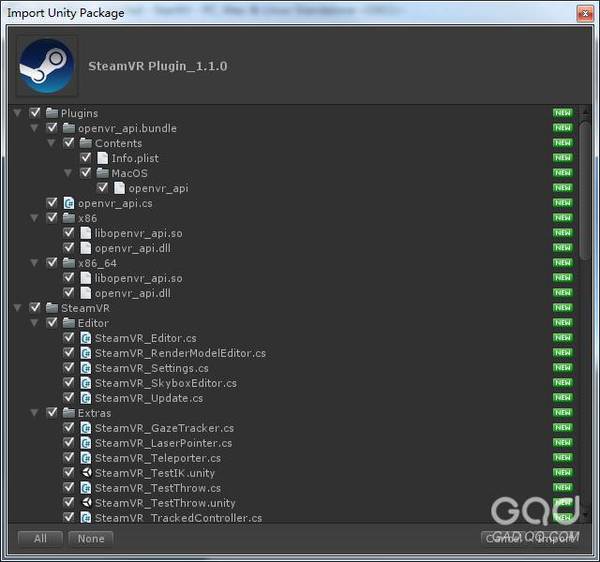Select the openvr_api.dll row under x86
The width and height of the screenshot is (600, 562).
(294, 248)
